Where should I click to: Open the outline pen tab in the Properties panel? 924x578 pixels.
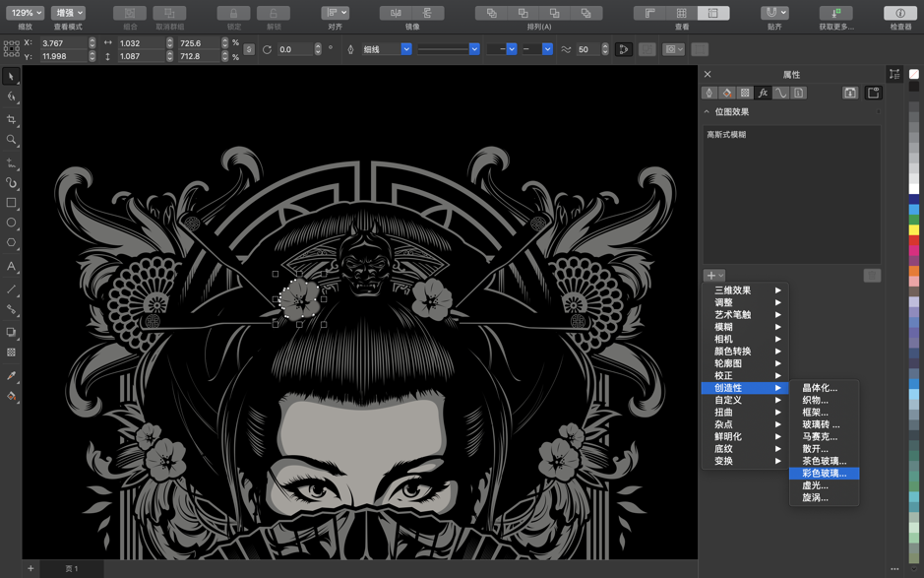[x=708, y=93]
